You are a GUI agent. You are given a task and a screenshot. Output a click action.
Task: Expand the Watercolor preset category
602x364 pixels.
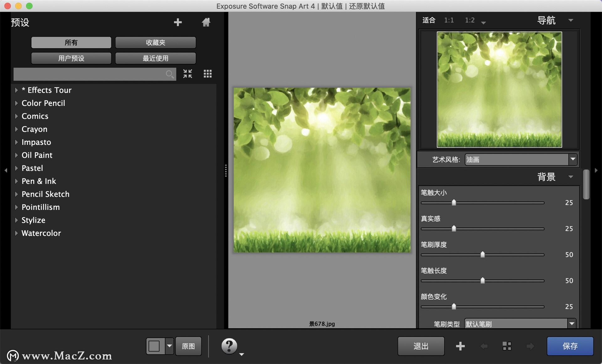15,233
